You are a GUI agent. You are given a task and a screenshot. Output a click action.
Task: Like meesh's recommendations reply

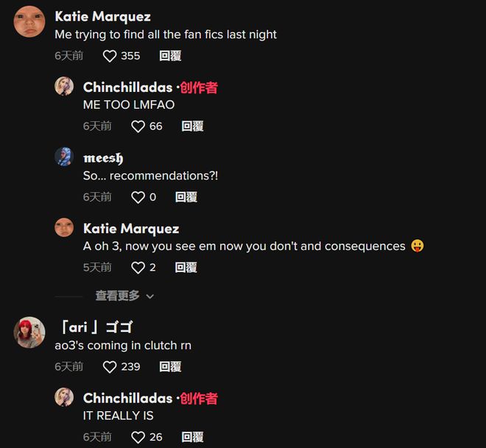[x=138, y=197]
